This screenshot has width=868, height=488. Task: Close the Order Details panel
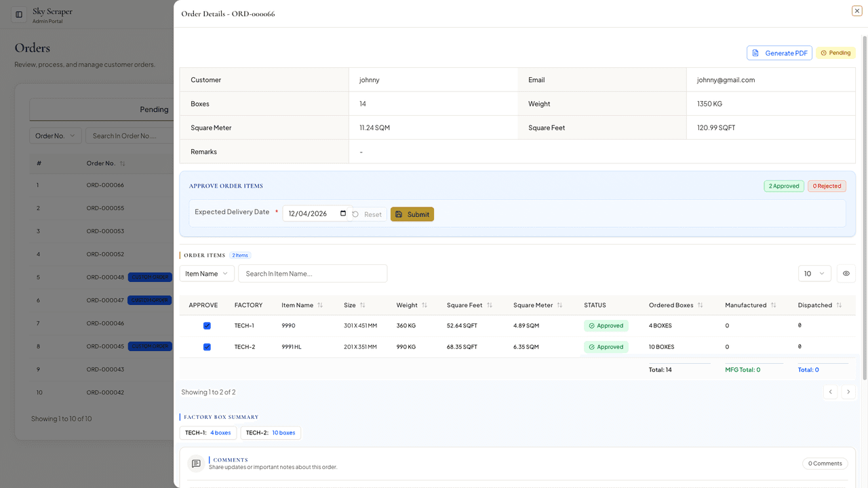(x=857, y=11)
